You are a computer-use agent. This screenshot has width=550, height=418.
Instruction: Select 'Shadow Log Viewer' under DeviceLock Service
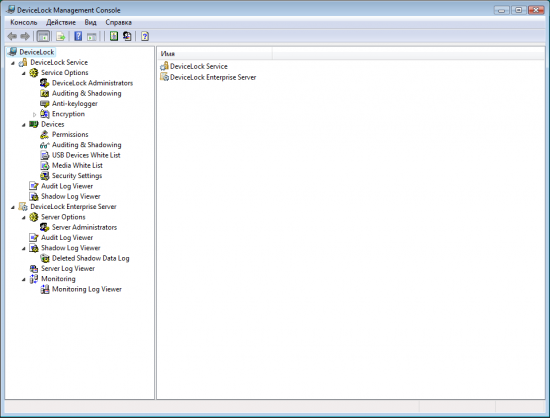[x=71, y=196]
